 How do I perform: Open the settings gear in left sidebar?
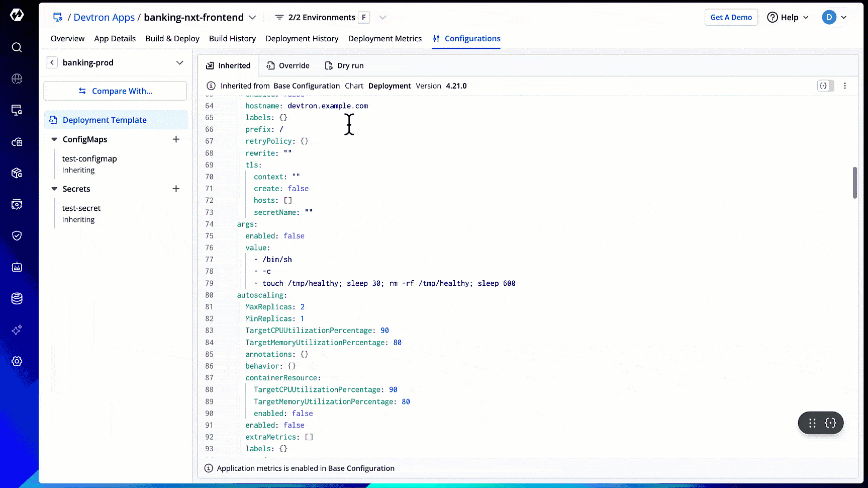click(17, 361)
